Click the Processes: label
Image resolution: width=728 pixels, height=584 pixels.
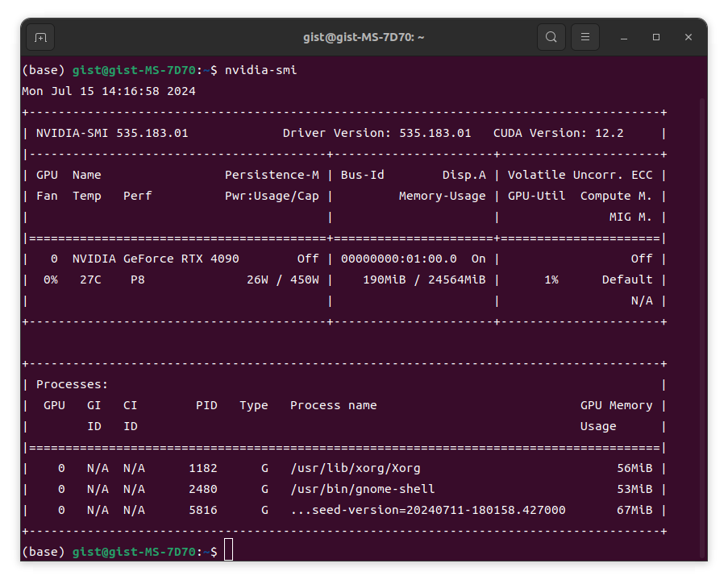72,384
